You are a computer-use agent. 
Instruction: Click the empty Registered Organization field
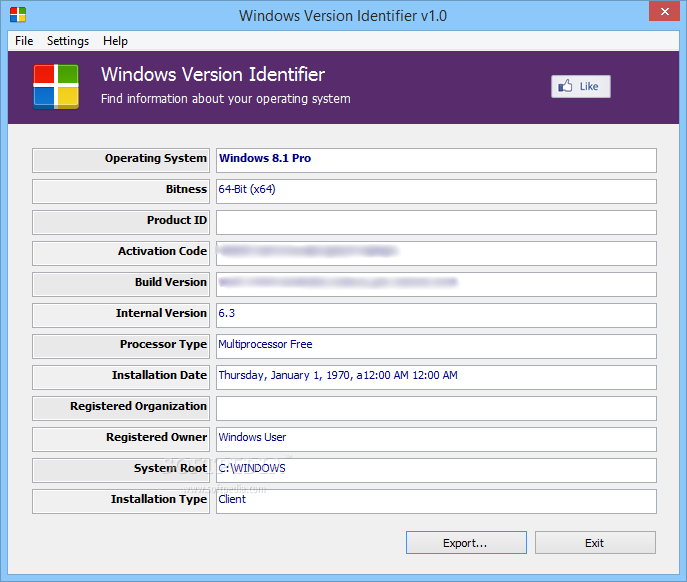point(436,408)
